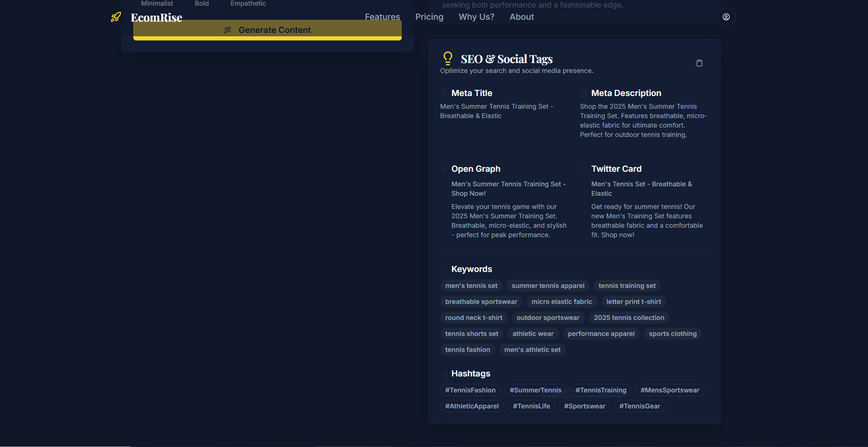Copy SEO tags with clipboard icon
This screenshot has height=447, width=868.
point(699,63)
